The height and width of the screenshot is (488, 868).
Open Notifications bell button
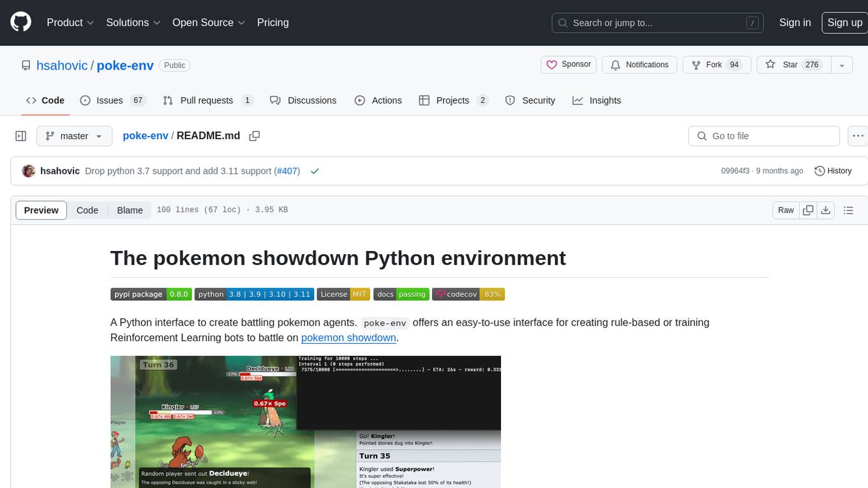click(x=640, y=65)
